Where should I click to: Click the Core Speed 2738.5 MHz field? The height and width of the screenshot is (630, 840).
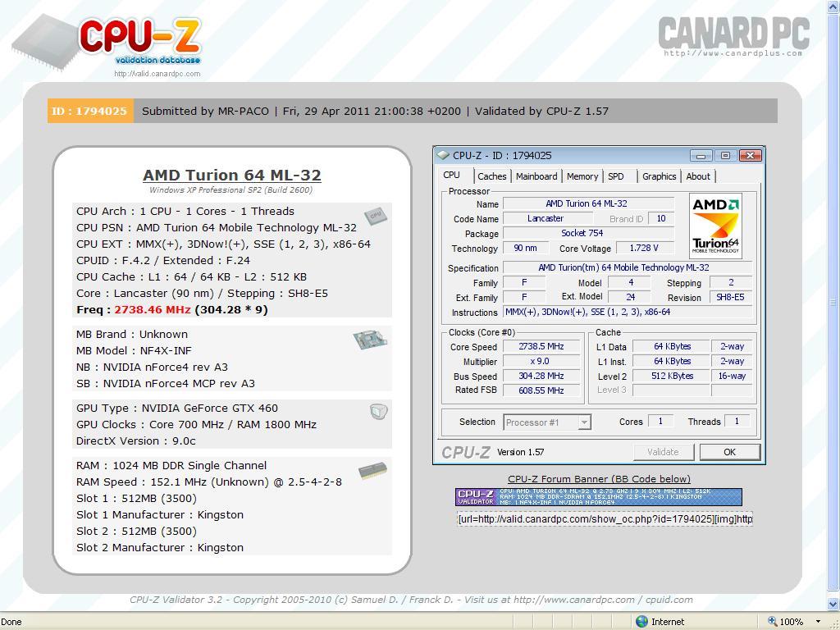541,347
